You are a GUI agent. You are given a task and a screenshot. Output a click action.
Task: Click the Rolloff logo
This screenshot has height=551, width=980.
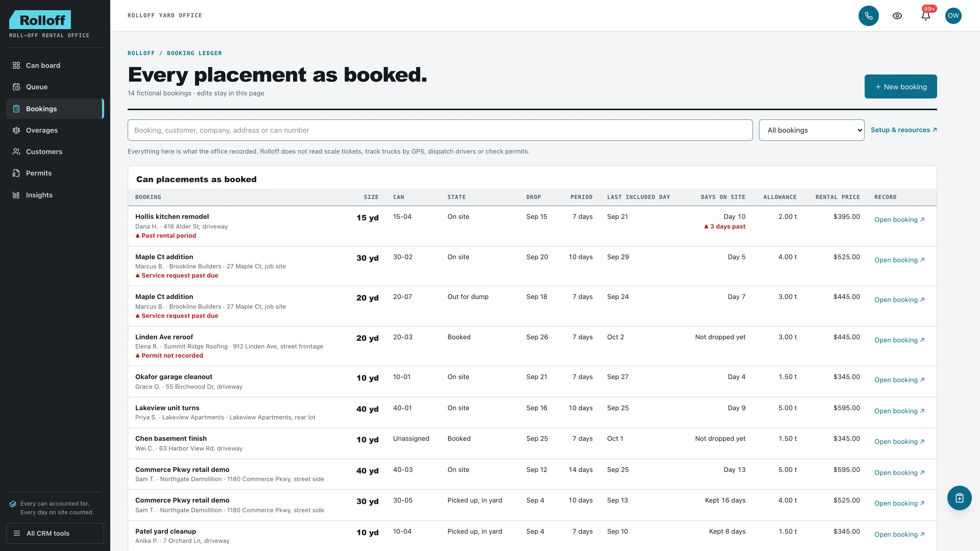click(40, 20)
